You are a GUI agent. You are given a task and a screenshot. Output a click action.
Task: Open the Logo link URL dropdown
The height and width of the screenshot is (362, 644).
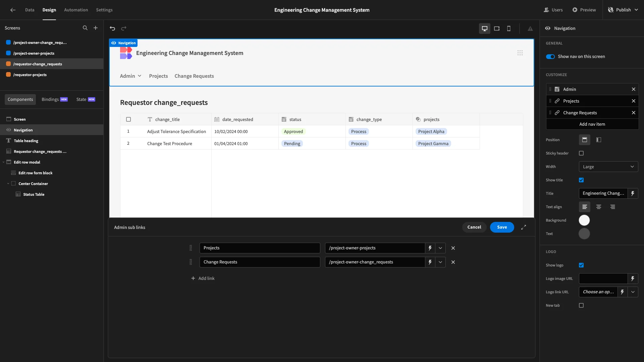(x=633, y=292)
